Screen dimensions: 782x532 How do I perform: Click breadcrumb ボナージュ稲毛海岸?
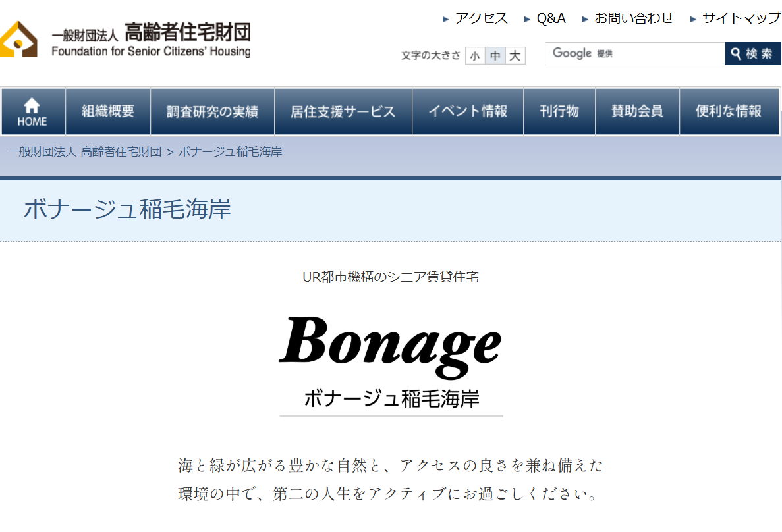(x=230, y=152)
